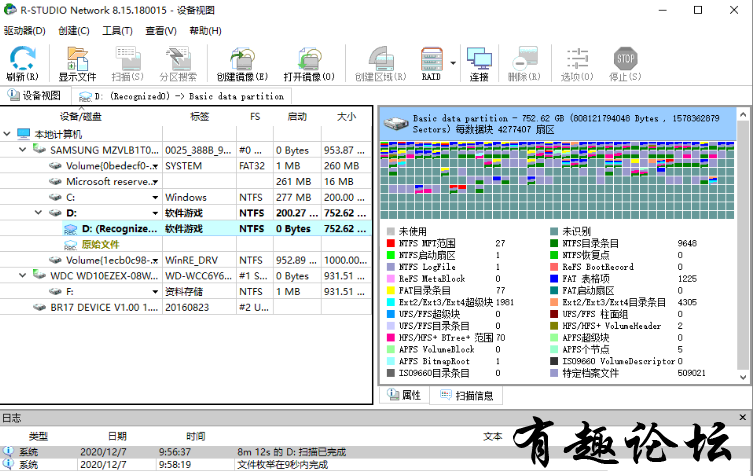
Task: Select the D: (Recognized0) partition icon
Action: click(x=71, y=229)
